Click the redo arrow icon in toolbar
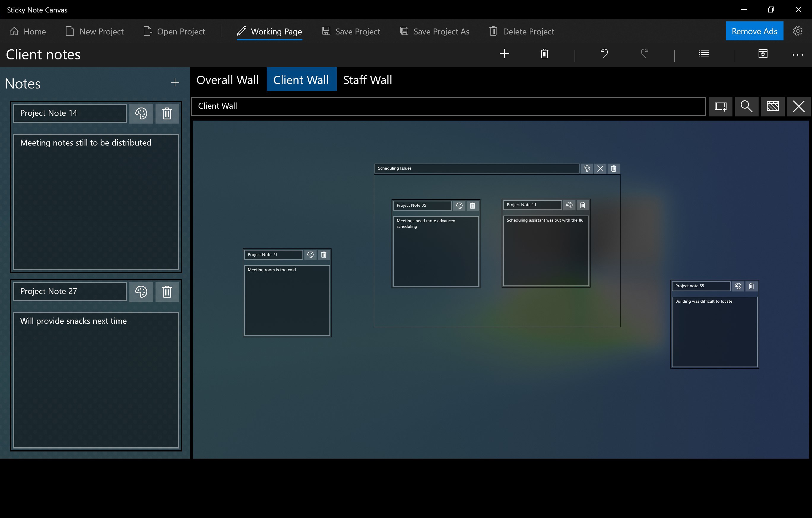 (645, 54)
